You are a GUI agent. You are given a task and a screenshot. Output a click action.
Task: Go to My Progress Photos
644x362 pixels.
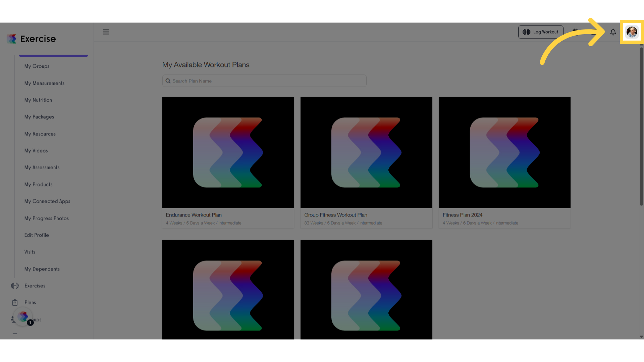point(47,218)
